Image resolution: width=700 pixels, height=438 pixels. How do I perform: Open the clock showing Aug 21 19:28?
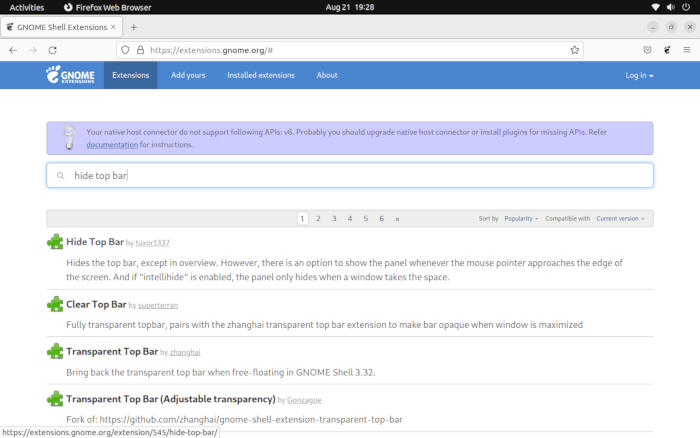tap(350, 7)
